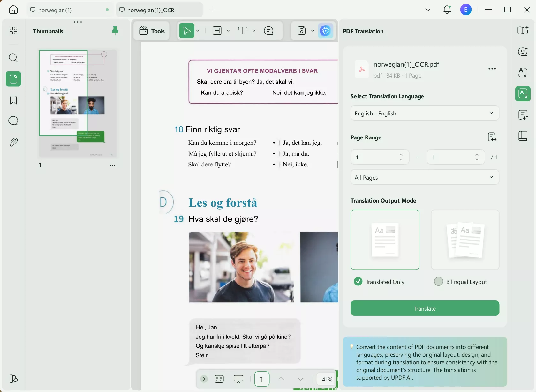Open the search panel in the left sidebar

coord(13,58)
